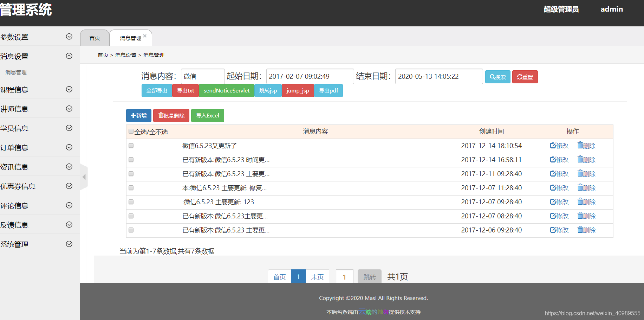This screenshot has width=644, height=320.
Task: Collapse the sidebar with the left arrow handle
Action: (x=84, y=177)
